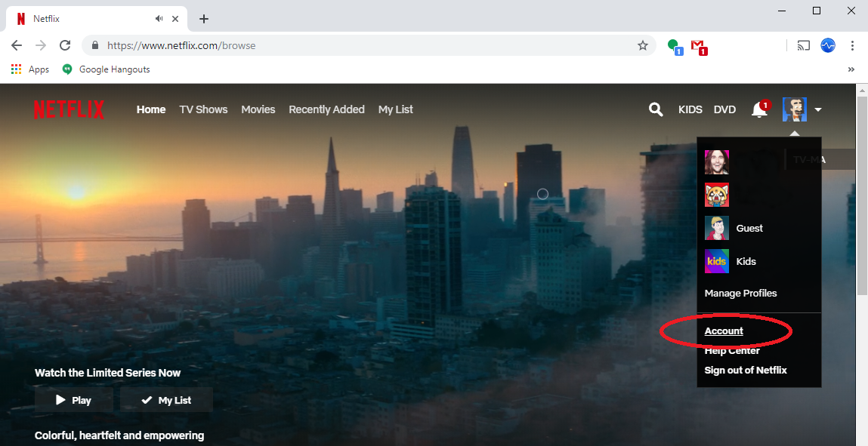Click the Netflix logo
Image resolution: width=868 pixels, height=446 pixels.
[69, 109]
